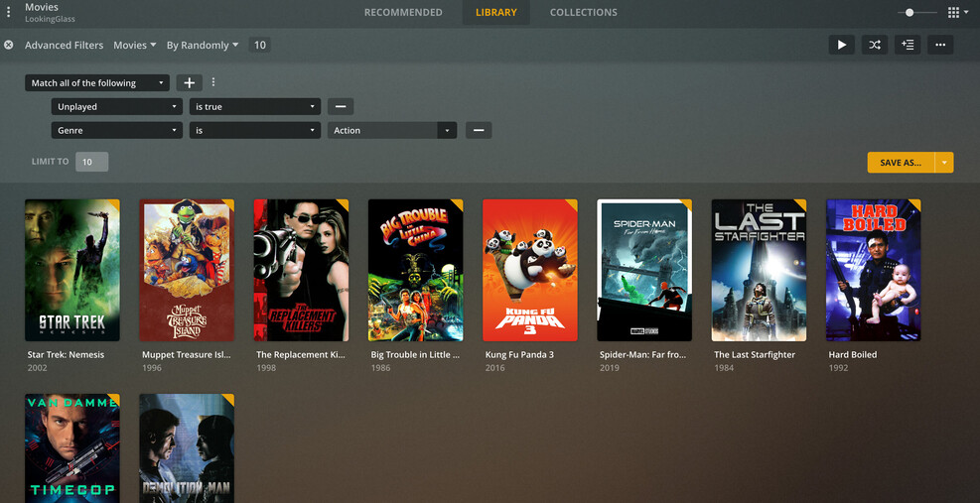Open the By Randomly sort dropdown
Viewport: 980px width, 503px height.
(203, 45)
